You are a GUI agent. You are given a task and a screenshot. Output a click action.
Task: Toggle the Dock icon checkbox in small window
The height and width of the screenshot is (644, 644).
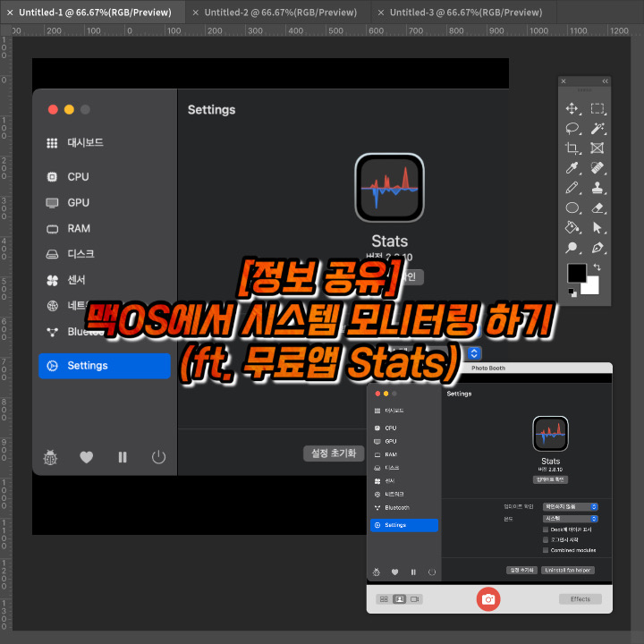(x=546, y=530)
